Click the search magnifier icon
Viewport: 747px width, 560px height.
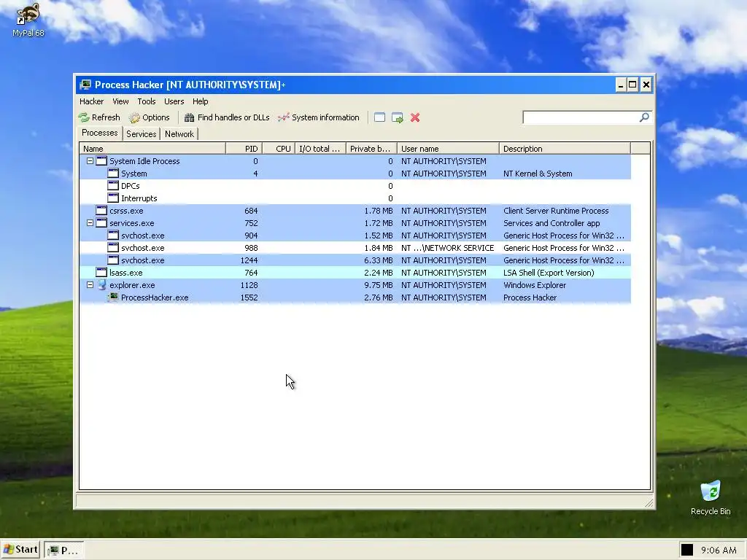pos(644,117)
